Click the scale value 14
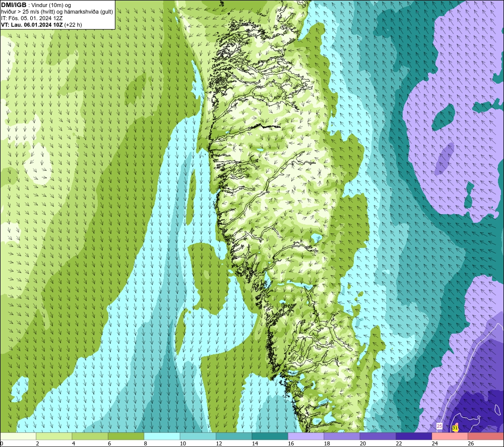The image size is (504, 447). (255, 443)
